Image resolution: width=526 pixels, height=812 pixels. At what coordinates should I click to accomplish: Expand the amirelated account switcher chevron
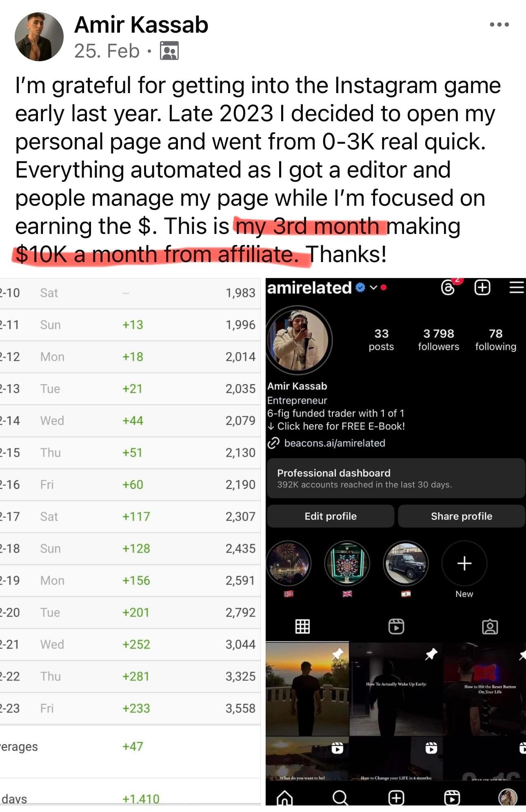(373, 288)
